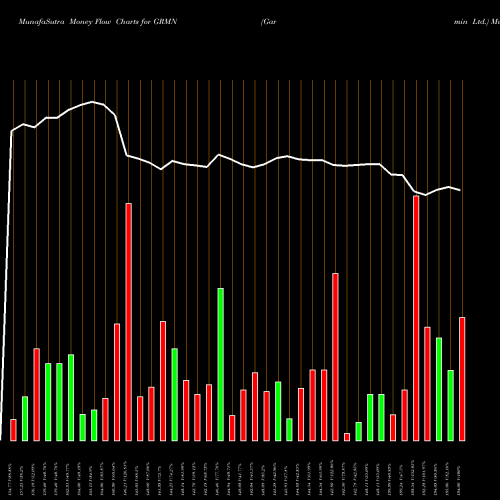
Task: Click the shortest red bar in the chart
Action: click(x=347, y=437)
